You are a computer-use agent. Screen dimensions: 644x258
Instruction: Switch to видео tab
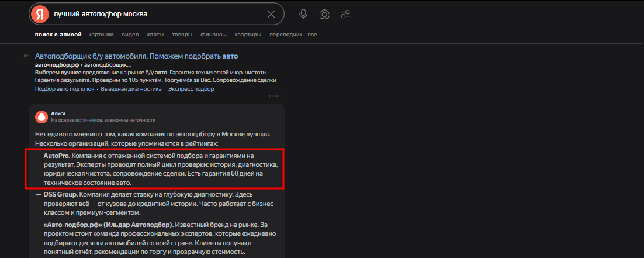(x=130, y=35)
